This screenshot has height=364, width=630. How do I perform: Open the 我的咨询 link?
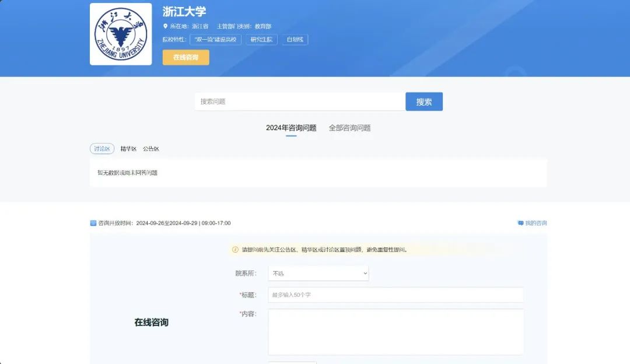[x=536, y=223]
